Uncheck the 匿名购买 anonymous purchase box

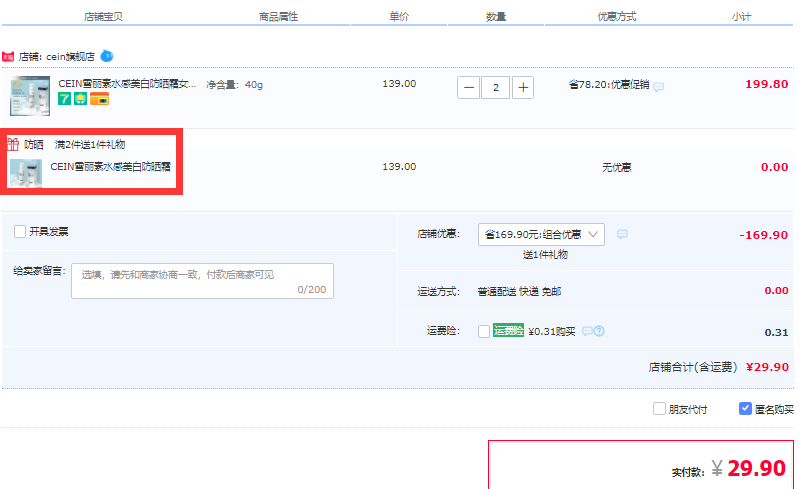tap(745, 408)
